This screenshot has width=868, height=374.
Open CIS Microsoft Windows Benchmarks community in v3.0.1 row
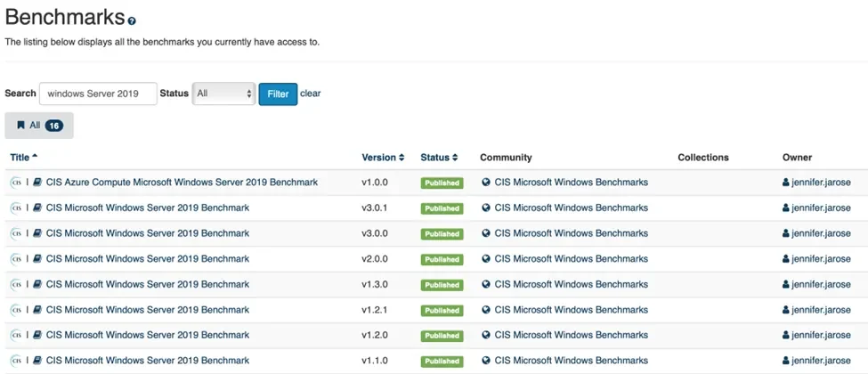pyautogui.click(x=571, y=207)
